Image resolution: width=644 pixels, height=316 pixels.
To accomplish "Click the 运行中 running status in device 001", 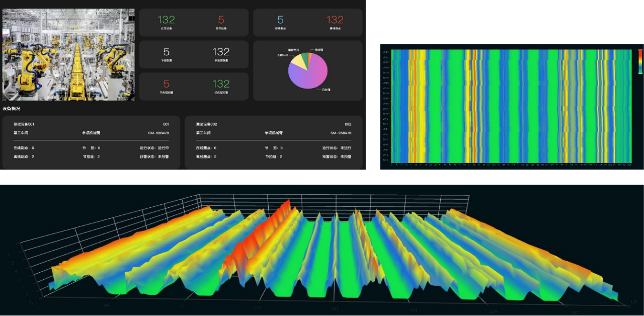I will (164, 148).
